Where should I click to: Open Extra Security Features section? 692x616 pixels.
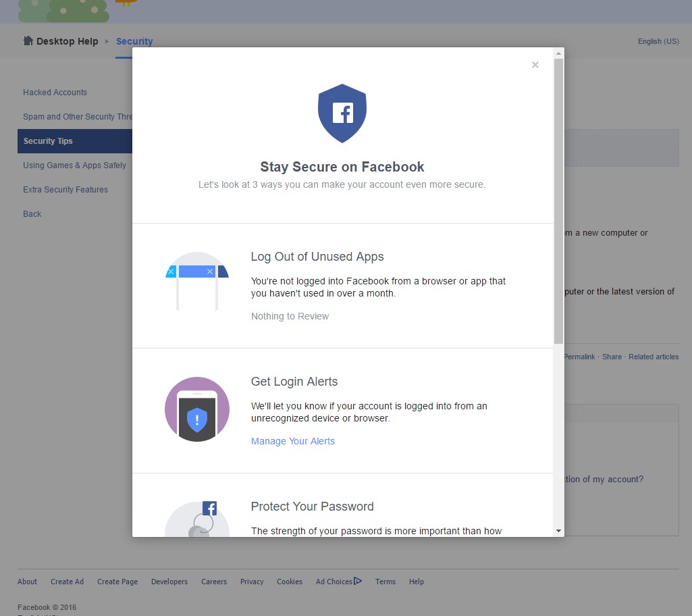click(x=65, y=189)
